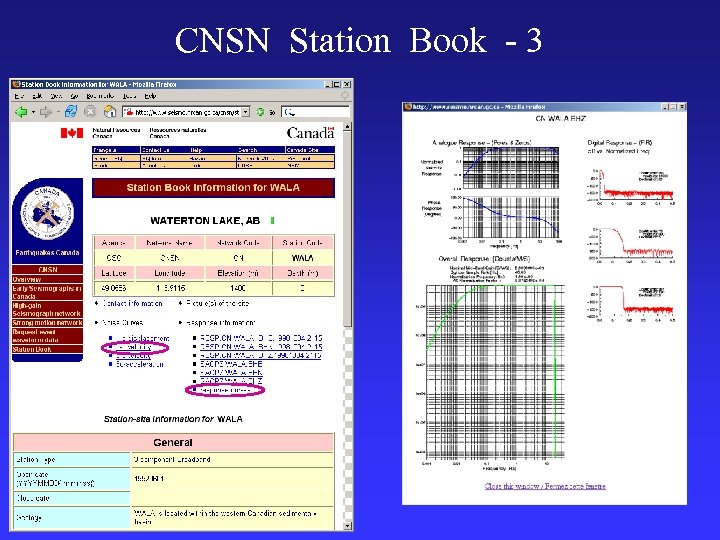Click the Canada wordmark logo
This screenshot has width=720, height=540.
tap(310, 133)
